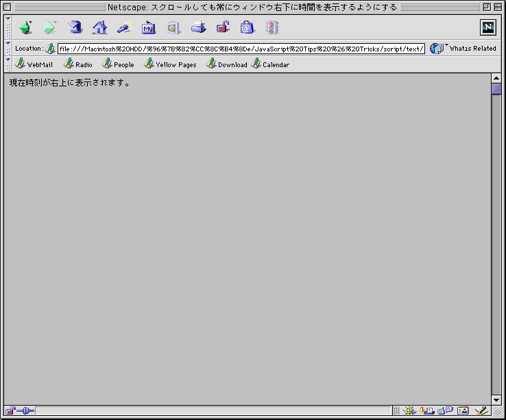The width and height of the screenshot is (506, 420).
Task: Click the text 現在時刻が右上に表示されます。
Action: coord(70,83)
